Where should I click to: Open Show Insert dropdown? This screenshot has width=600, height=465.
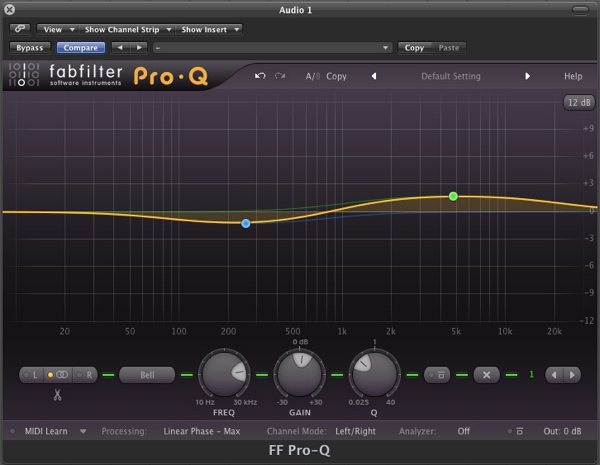click(x=209, y=29)
